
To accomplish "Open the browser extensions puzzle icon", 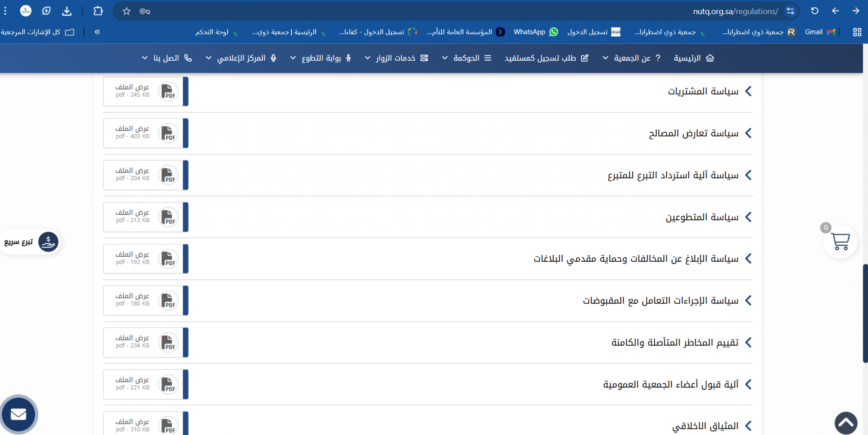I will (98, 11).
